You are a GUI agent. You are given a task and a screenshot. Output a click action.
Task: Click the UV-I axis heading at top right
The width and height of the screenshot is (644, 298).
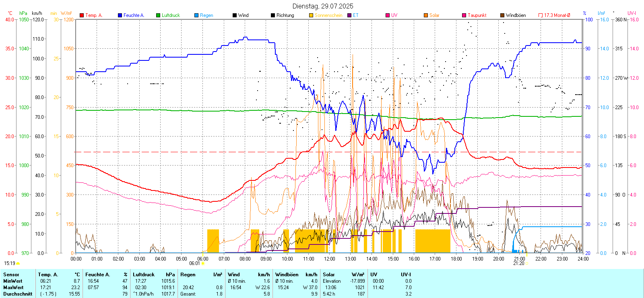click(x=632, y=13)
